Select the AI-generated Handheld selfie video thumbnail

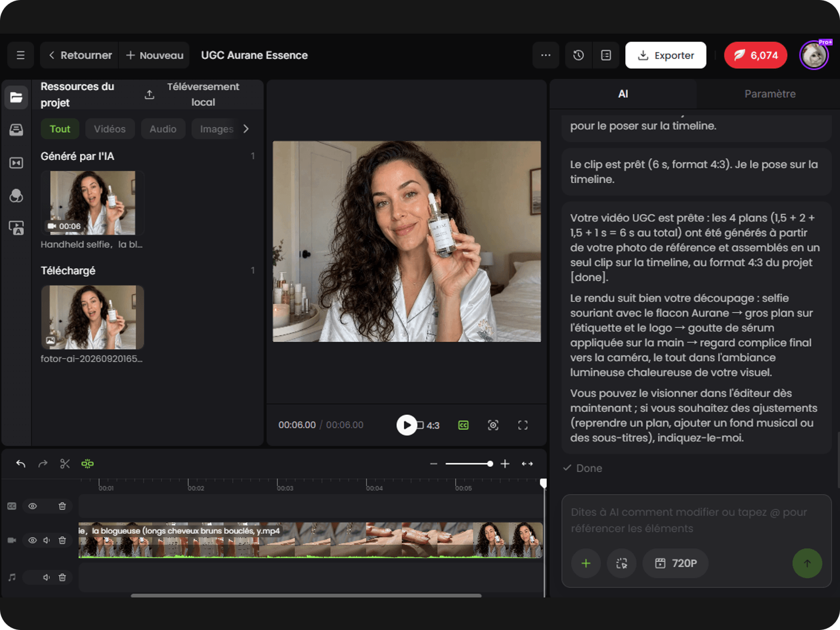click(x=92, y=203)
